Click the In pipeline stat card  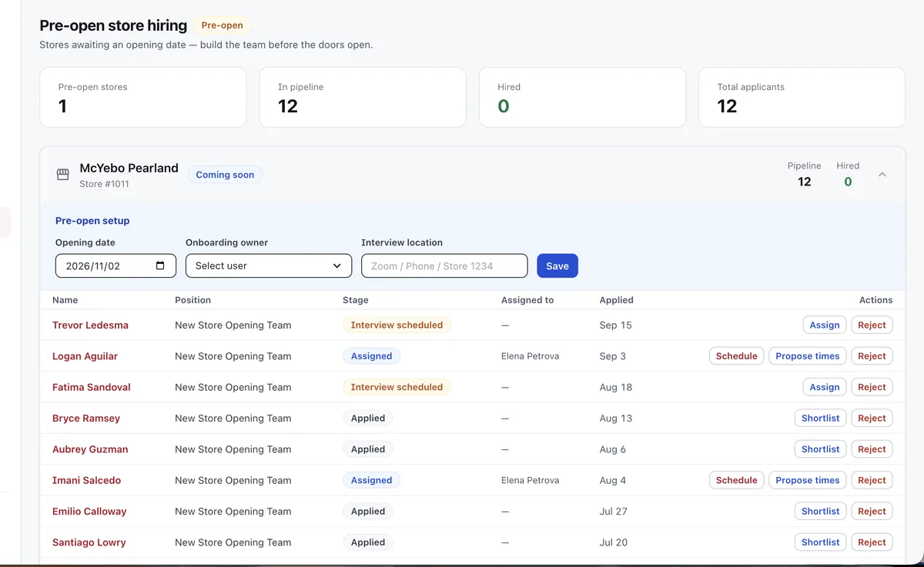pos(363,97)
